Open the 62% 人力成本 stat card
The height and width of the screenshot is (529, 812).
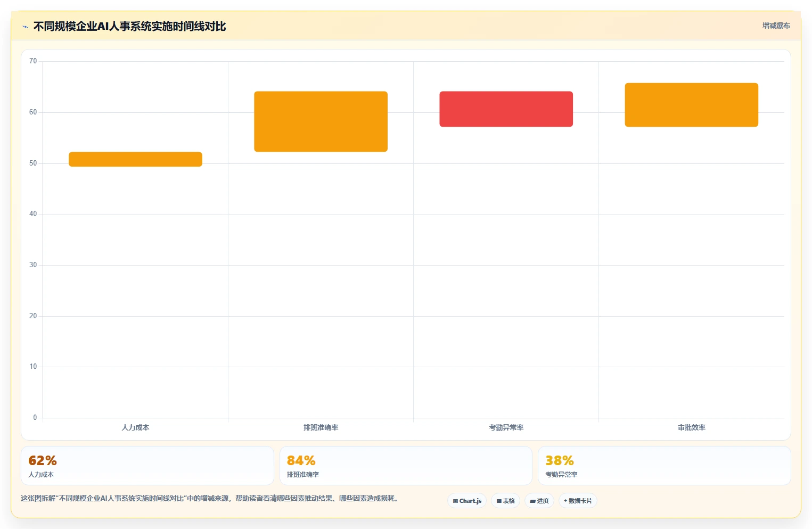147,466
